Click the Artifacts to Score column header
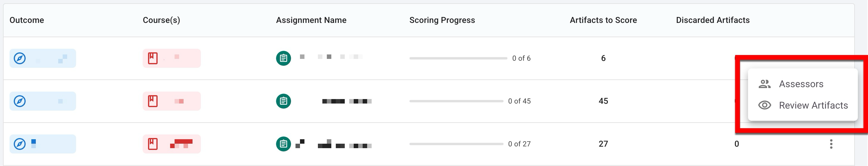The width and height of the screenshot is (868, 166). pos(603,20)
